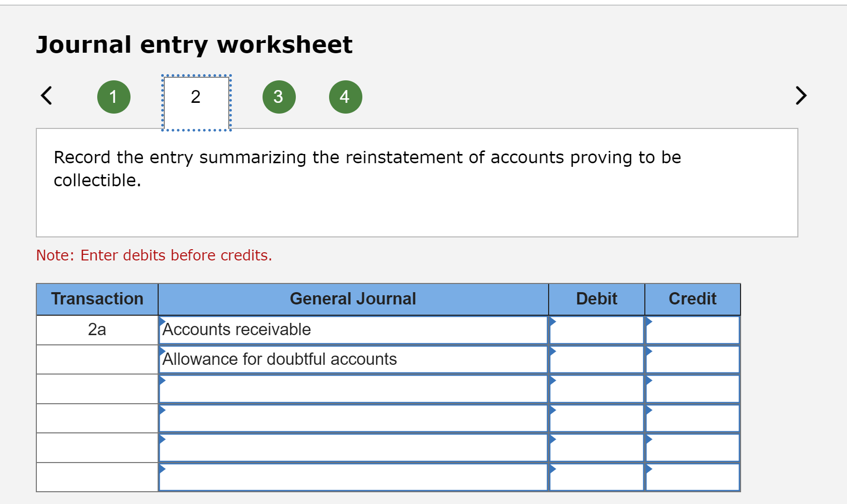Open the Credit dropdown arrow on Allowance row
Viewport: 847px width, 504px height.
648,353
